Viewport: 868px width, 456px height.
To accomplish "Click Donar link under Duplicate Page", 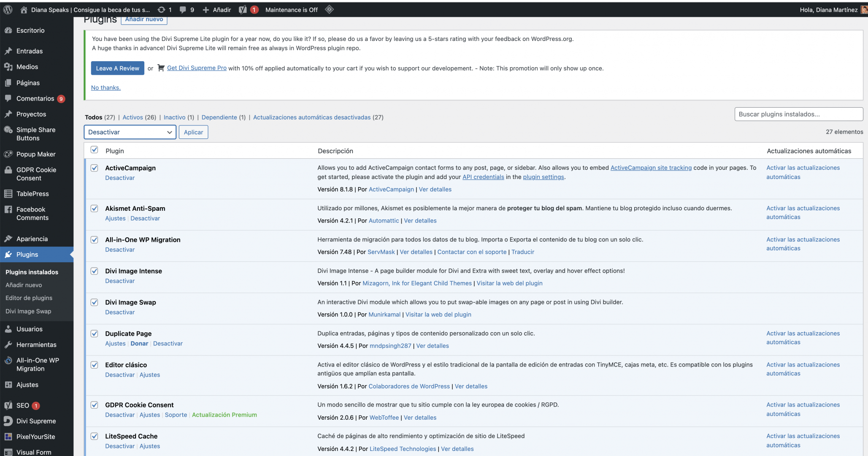I will [139, 343].
